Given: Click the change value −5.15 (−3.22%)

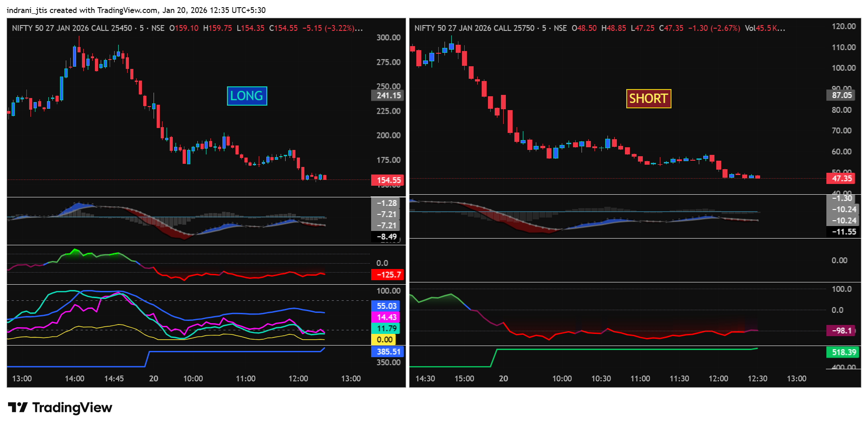Looking at the screenshot, I should tap(329, 28).
